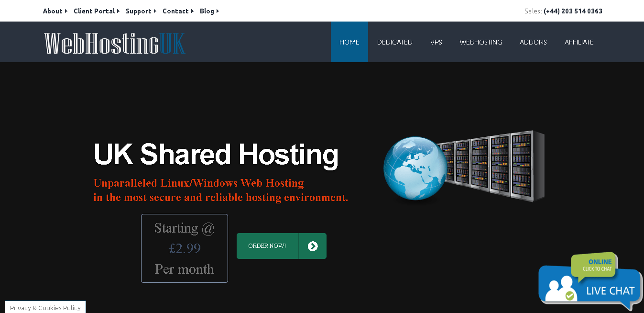Open the Client Portal menu
The height and width of the screenshot is (313, 644).
click(x=94, y=11)
